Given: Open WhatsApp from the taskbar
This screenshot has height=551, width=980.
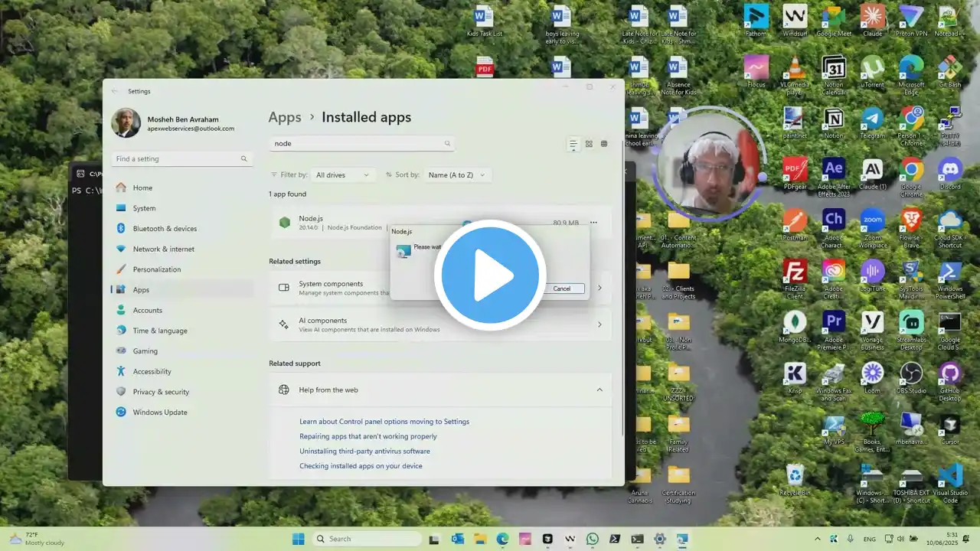Looking at the screenshot, I should click(592, 539).
